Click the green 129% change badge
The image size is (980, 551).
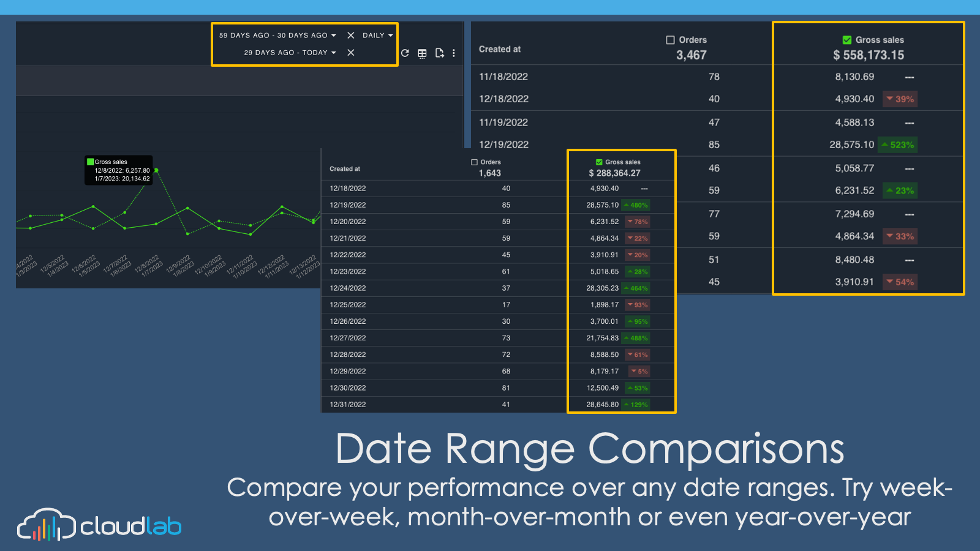click(x=636, y=405)
